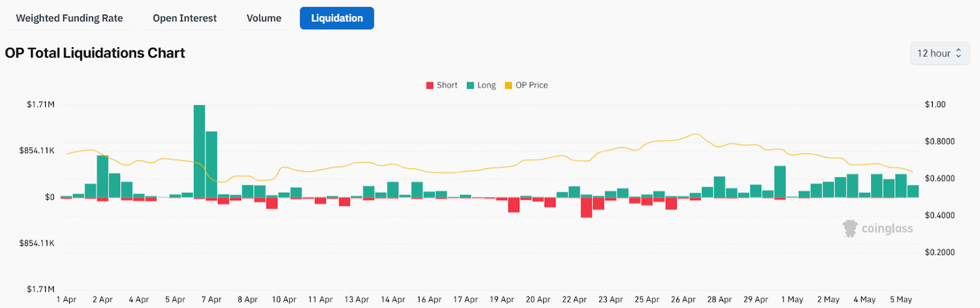980x308 pixels.
Task: Click the red Short legend swatch
Action: coord(430,85)
